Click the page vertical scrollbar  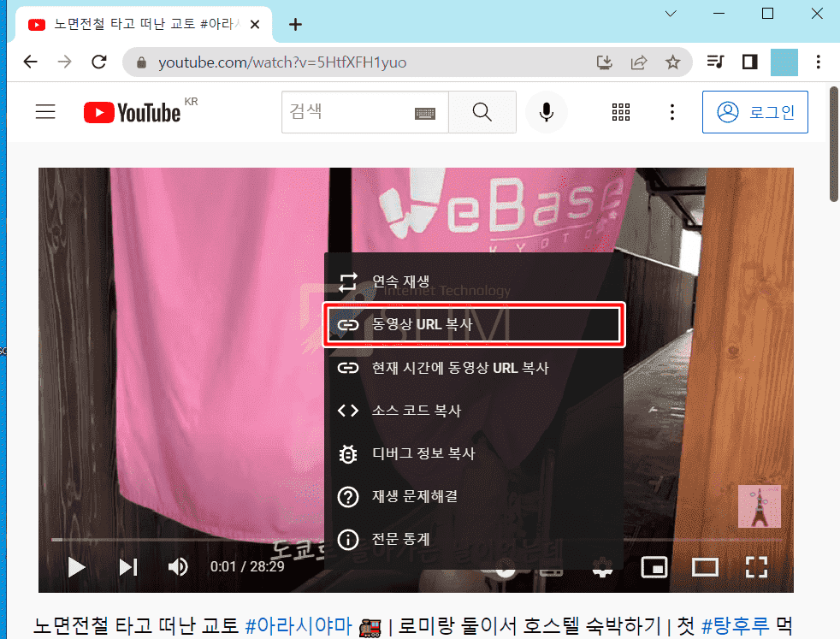click(x=834, y=145)
